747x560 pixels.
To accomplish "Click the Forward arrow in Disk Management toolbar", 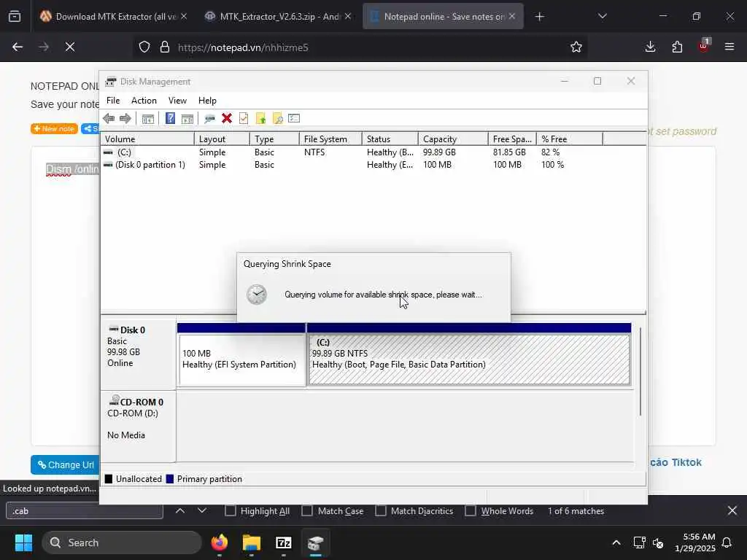I will coord(125,119).
